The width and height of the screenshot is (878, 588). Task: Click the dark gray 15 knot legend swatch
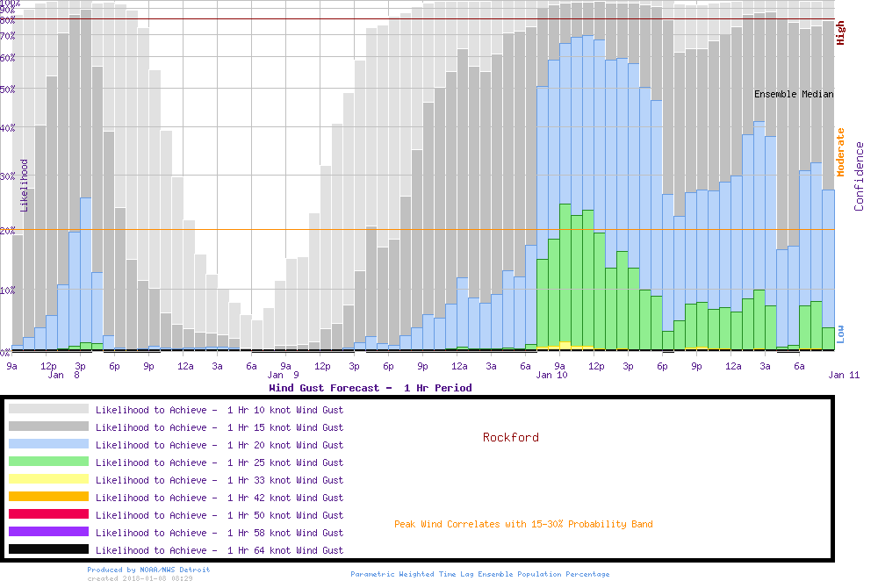click(48, 427)
